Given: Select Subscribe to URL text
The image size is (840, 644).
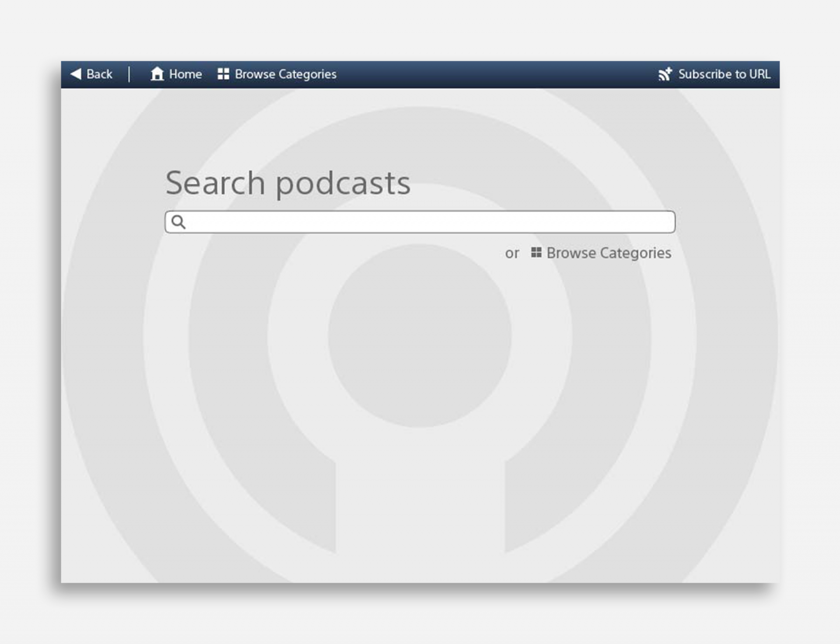Looking at the screenshot, I should [724, 74].
